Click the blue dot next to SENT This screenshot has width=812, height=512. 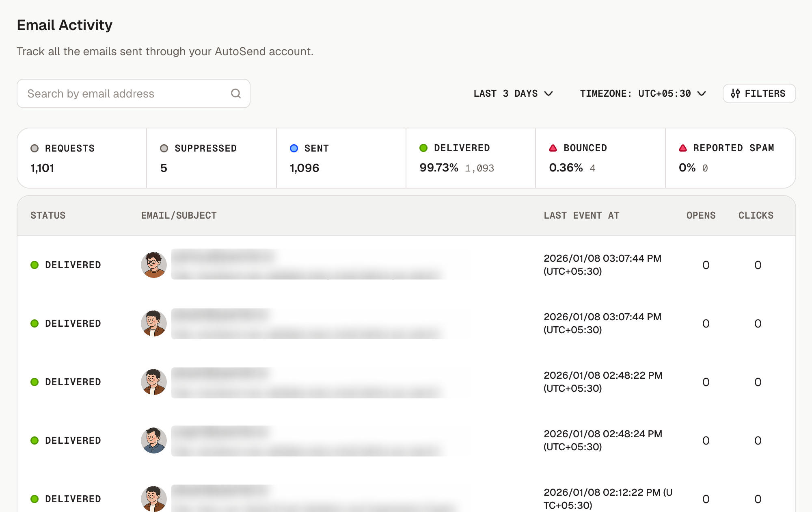[x=294, y=148]
